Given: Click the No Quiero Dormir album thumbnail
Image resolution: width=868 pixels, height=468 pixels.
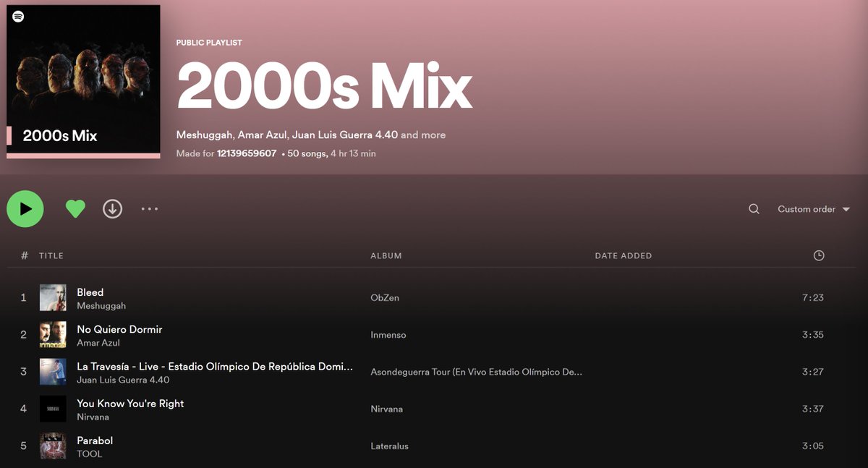Looking at the screenshot, I should point(53,335).
